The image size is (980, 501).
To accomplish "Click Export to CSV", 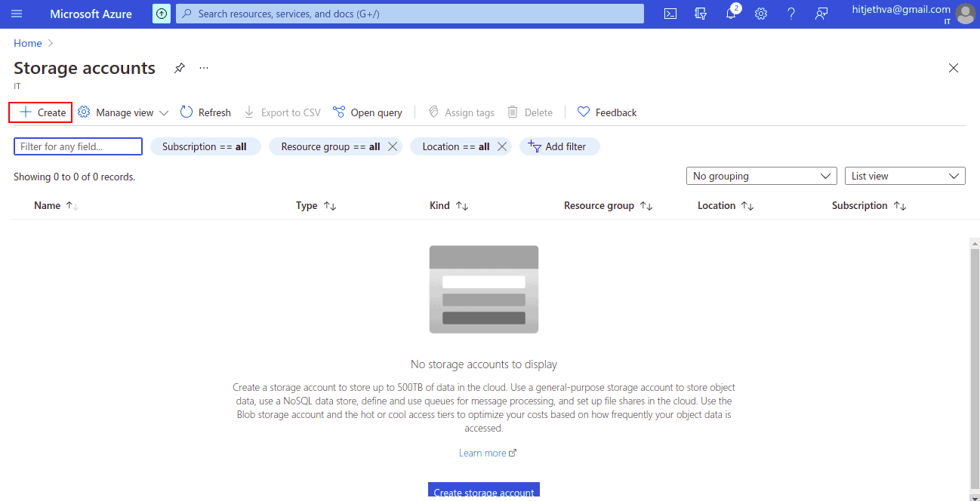I will [x=282, y=112].
